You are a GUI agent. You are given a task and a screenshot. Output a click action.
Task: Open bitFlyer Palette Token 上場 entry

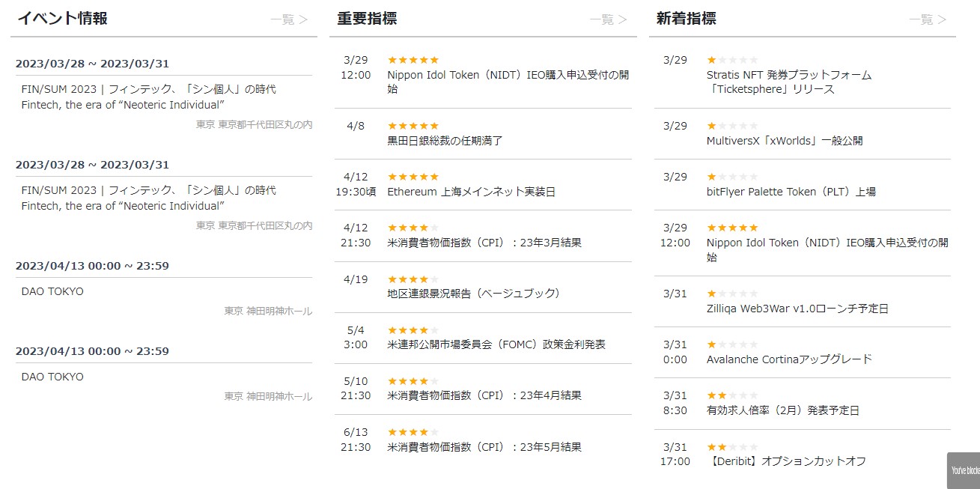pos(791,192)
